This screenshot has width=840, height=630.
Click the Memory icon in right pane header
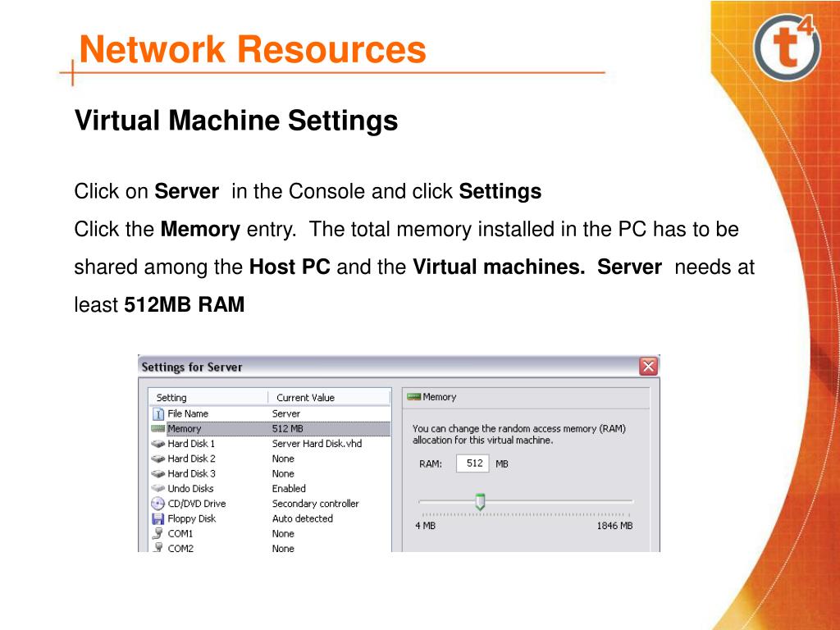(414, 397)
